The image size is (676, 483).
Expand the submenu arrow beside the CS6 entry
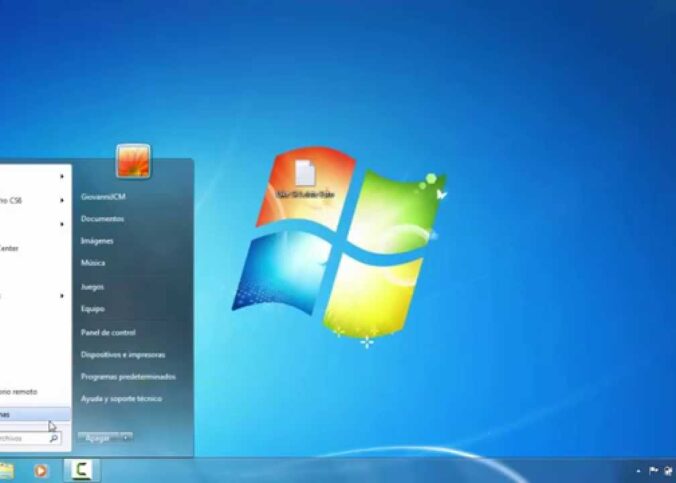point(62,200)
